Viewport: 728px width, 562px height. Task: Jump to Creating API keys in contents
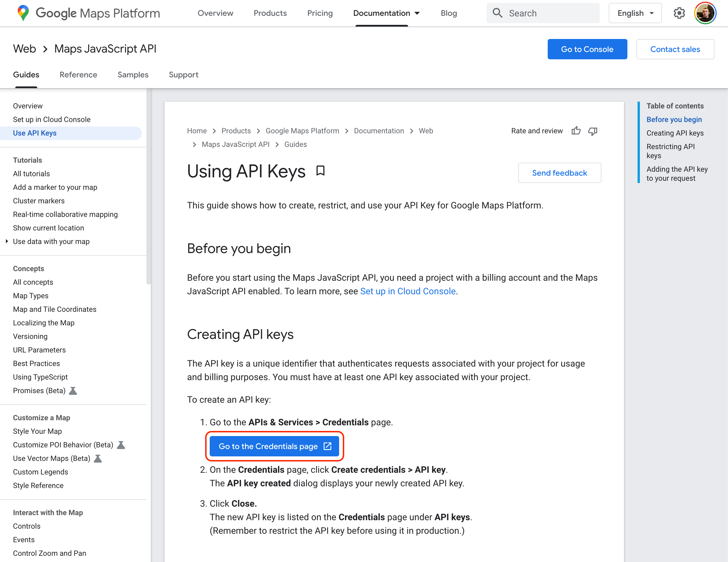click(675, 133)
